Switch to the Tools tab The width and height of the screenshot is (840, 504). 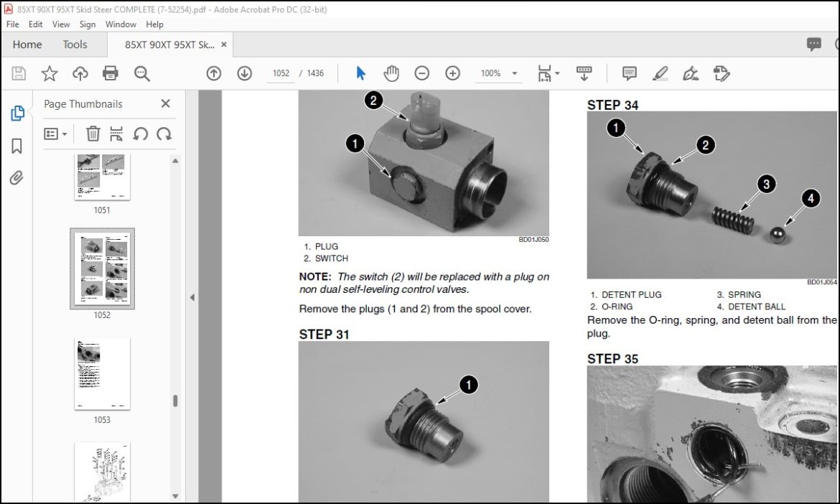click(75, 45)
